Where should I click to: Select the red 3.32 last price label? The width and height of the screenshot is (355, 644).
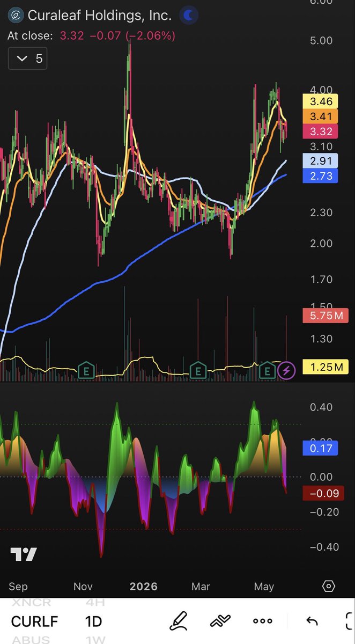pos(322,131)
